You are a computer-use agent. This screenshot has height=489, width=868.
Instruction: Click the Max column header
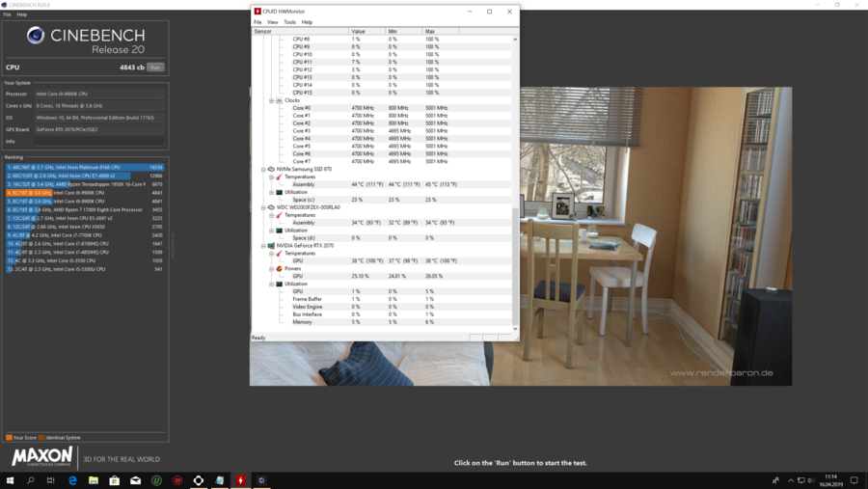[x=441, y=32]
